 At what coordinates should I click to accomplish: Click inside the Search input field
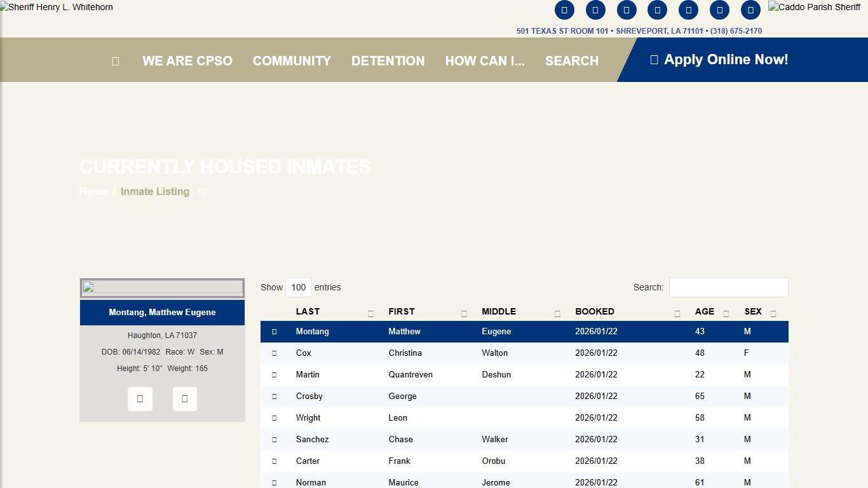coord(728,287)
